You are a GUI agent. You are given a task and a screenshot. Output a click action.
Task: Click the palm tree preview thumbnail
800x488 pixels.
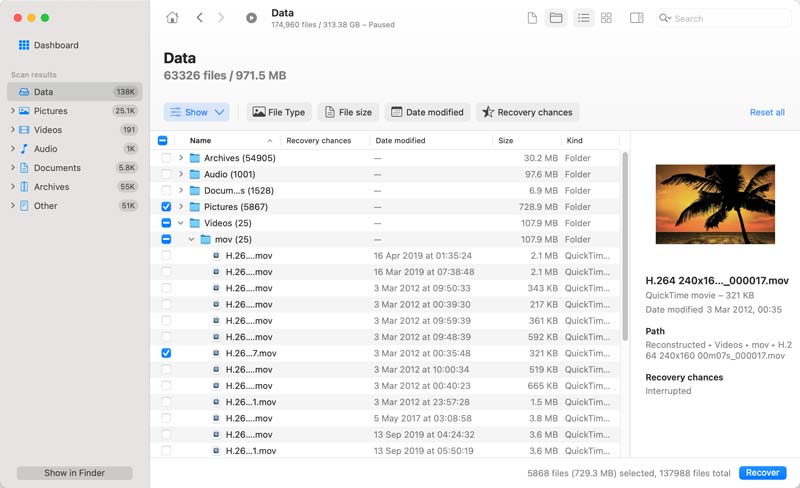715,204
